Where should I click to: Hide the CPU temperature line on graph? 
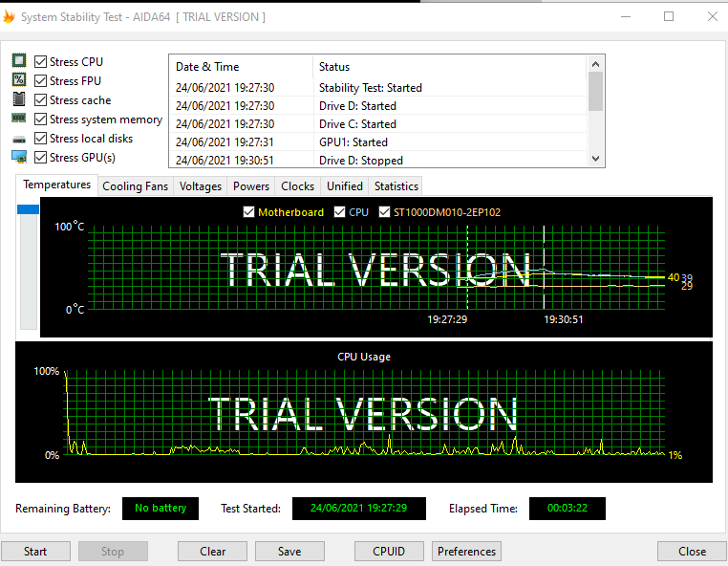click(x=340, y=212)
